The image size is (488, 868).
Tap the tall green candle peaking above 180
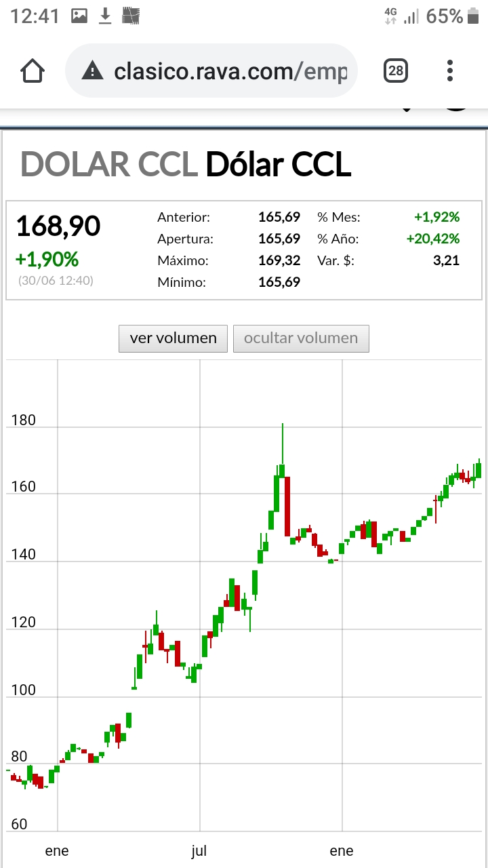click(x=282, y=451)
